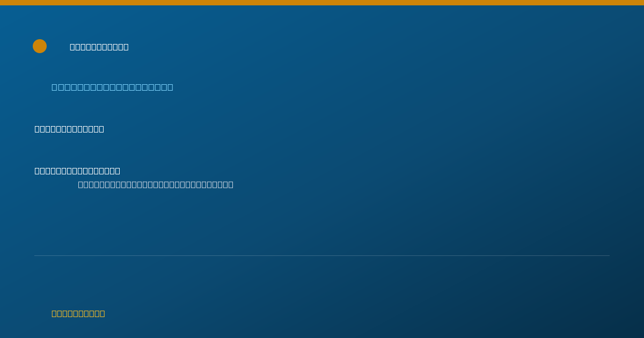Click the orange accent bar atop the page

coord(322,3)
